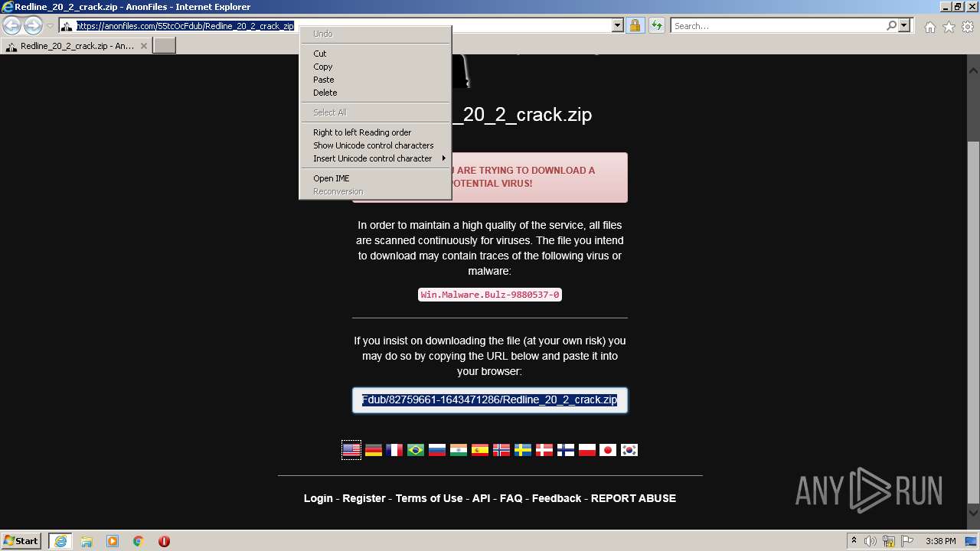This screenshot has width=980, height=551.
Task: Click the Win.Malware.Bulz-9880537-0 label
Action: [490, 295]
